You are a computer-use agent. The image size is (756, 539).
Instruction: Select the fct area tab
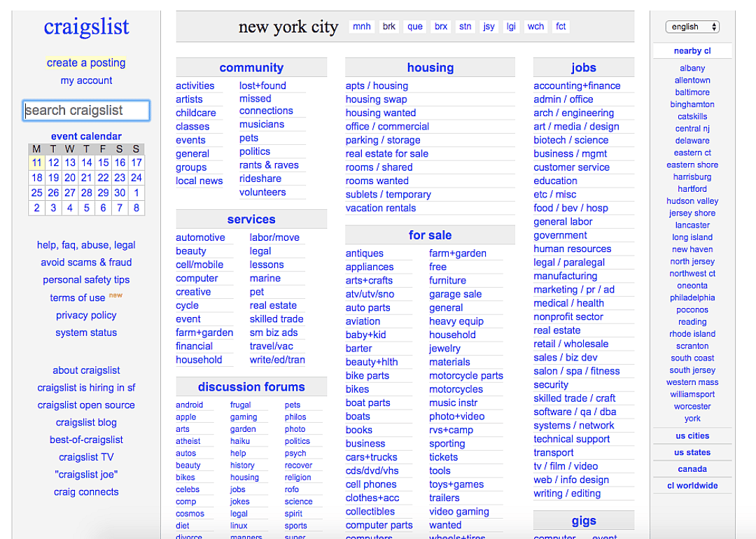561,27
